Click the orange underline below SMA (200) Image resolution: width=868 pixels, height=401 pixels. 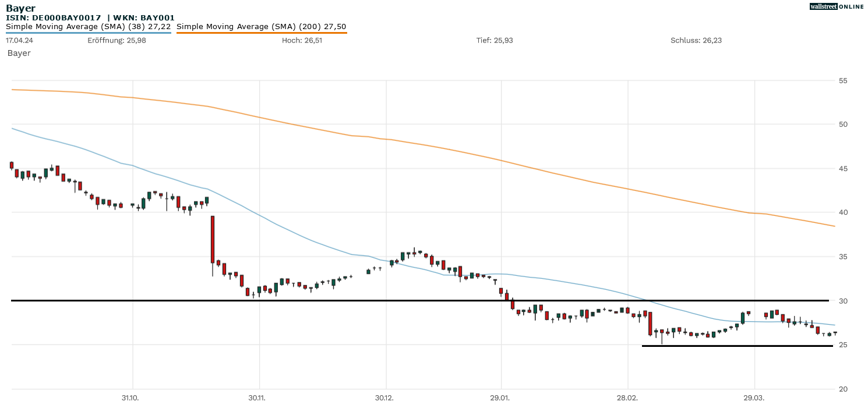pyautogui.click(x=261, y=33)
